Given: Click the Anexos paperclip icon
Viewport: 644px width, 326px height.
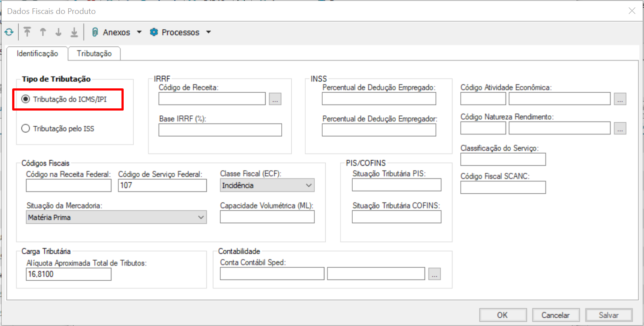Looking at the screenshot, I should 95,32.
